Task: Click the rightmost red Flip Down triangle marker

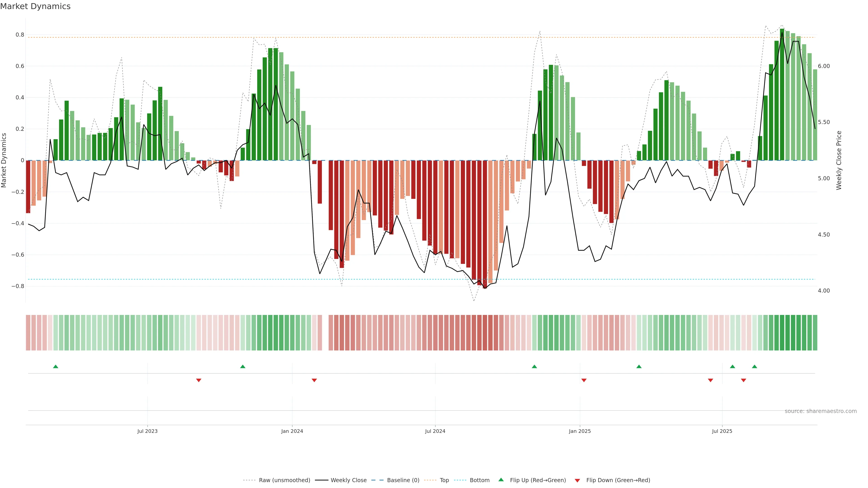Action: point(743,380)
